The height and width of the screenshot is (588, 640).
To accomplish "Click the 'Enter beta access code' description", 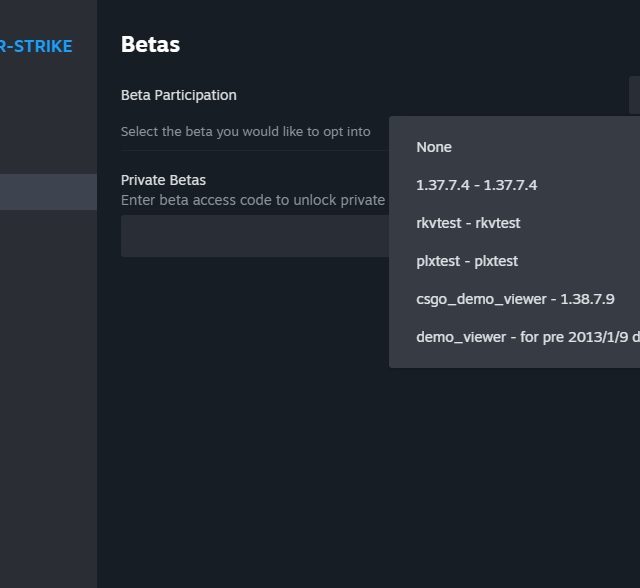I will (252, 200).
